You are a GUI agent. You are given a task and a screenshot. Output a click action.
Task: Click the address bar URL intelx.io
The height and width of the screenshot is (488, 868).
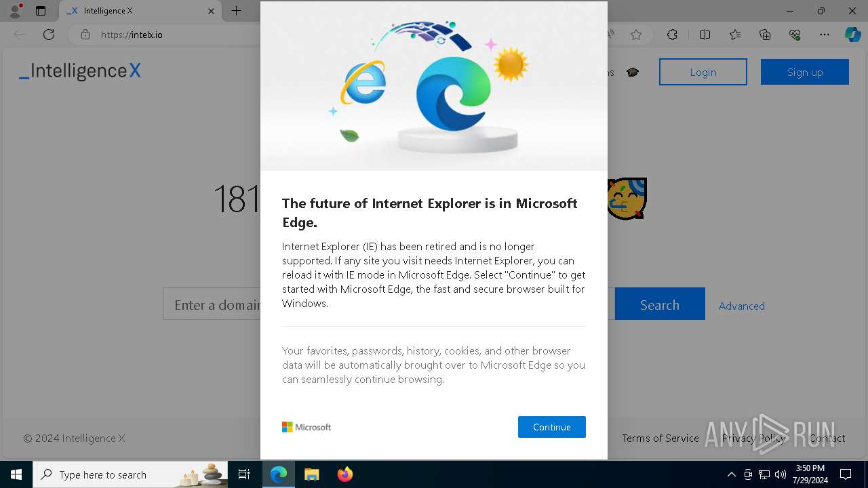coord(132,35)
